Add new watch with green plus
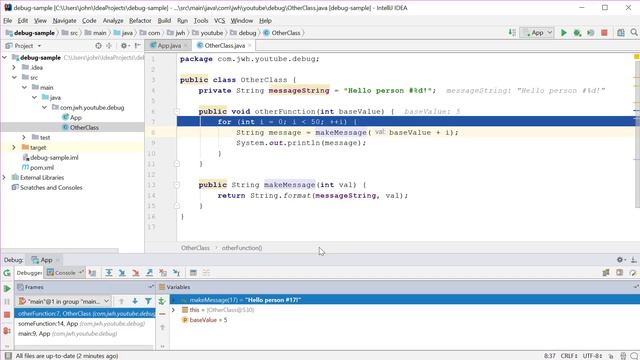The width and height of the screenshot is (640, 360). point(162,301)
